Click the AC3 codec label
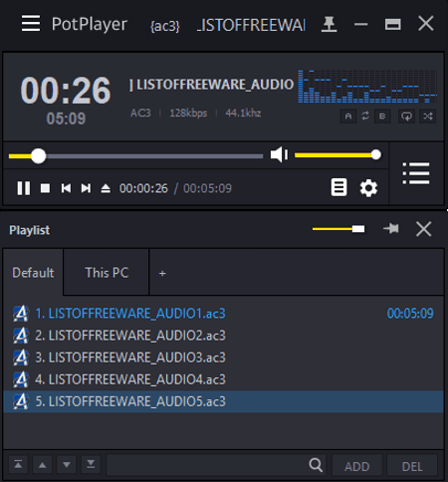448x482 pixels. point(140,113)
